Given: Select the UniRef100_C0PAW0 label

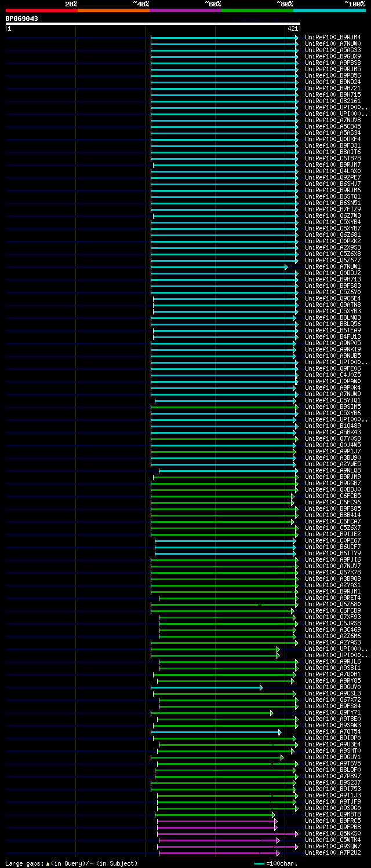Looking at the screenshot, I should (x=333, y=381).
